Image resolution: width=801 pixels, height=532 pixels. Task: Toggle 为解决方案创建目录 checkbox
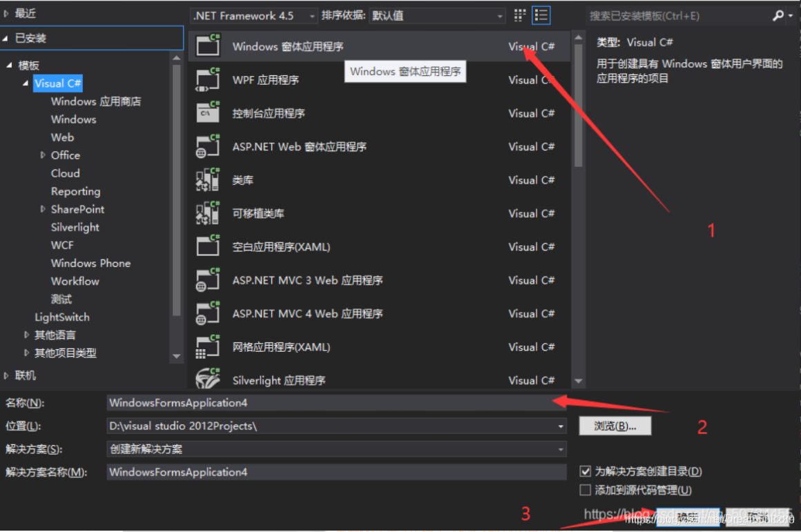point(586,471)
